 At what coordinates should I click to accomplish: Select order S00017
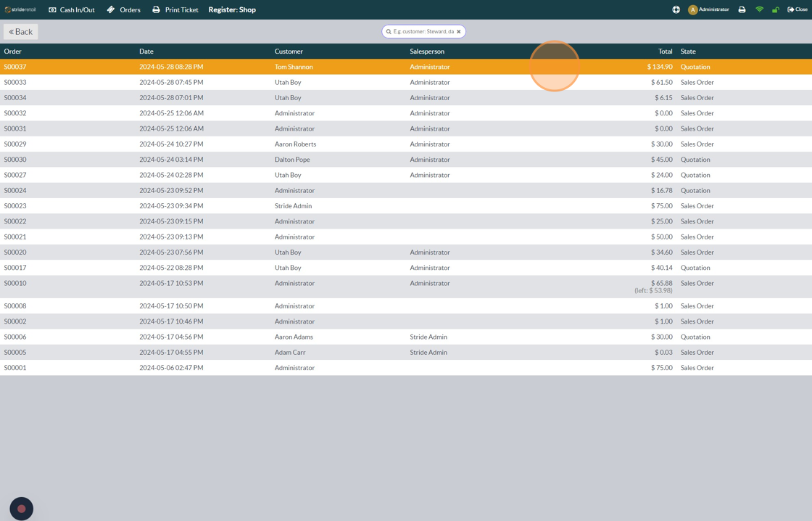pos(406,268)
